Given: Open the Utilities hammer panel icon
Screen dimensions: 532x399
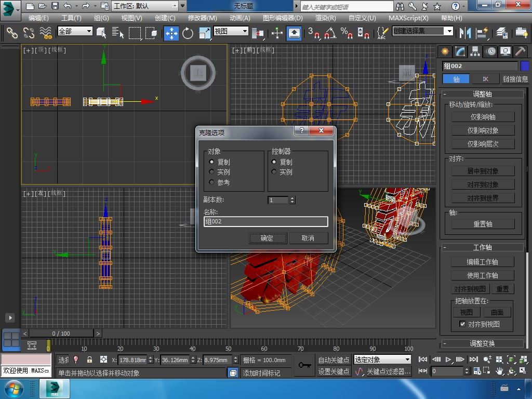Looking at the screenshot, I should pyautogui.click(x=520, y=51).
